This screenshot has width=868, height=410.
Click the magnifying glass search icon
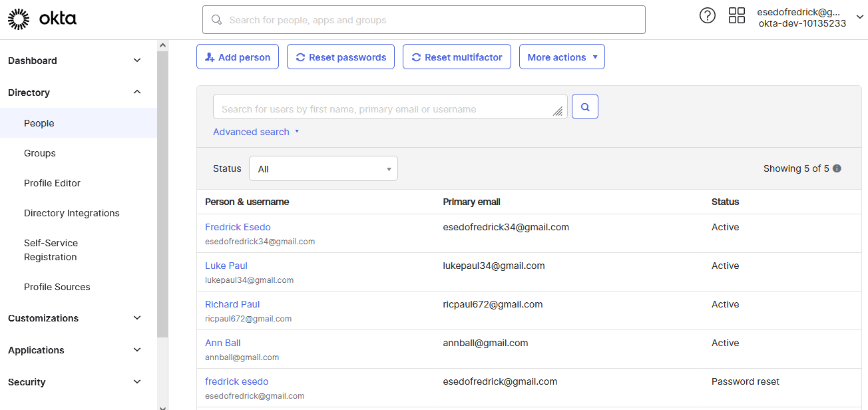[584, 106]
